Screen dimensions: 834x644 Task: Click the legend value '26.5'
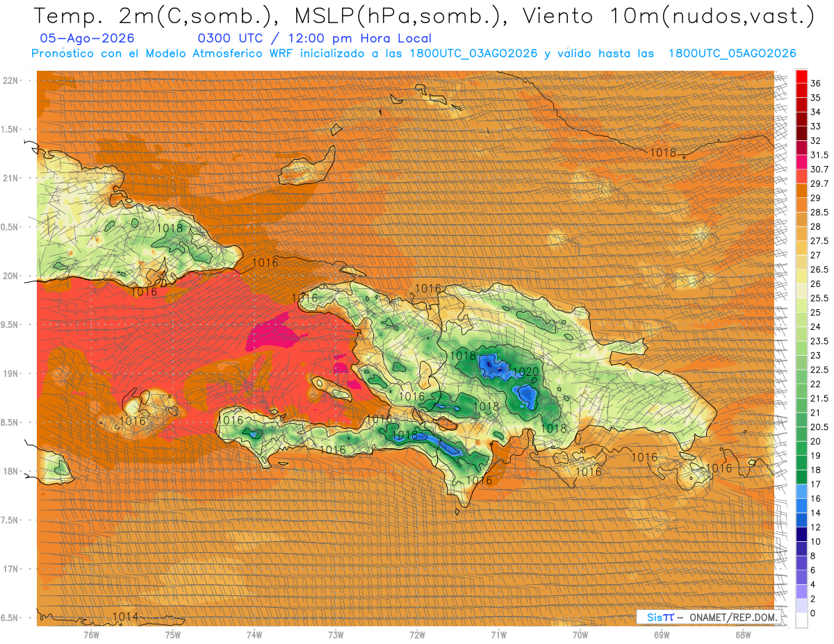819,269
